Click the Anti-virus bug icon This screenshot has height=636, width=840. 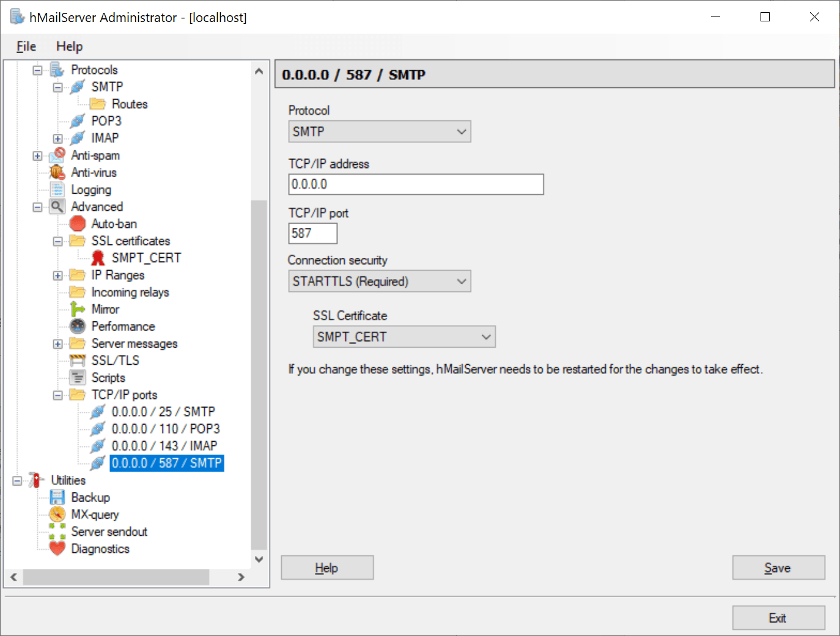click(57, 172)
